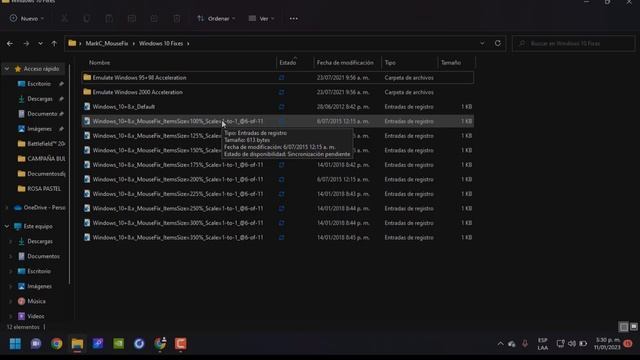640x360 pixels.
Task: Select the Windows_10+8.x_Default registry file
Action: click(278, 107)
